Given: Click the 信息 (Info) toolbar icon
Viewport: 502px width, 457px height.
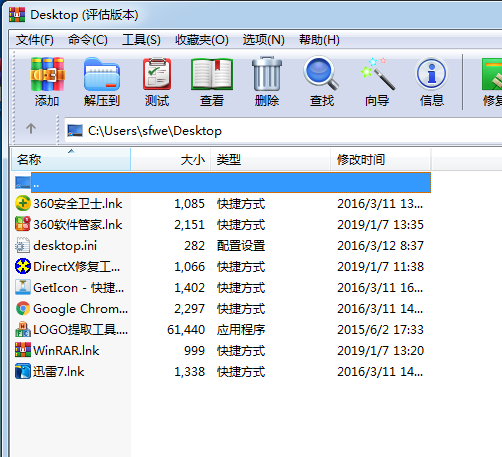Looking at the screenshot, I should [431, 74].
